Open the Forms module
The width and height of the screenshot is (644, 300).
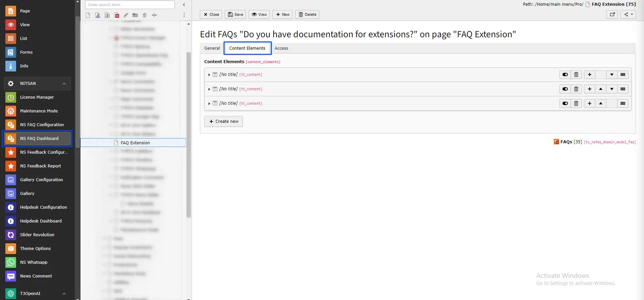(37, 52)
